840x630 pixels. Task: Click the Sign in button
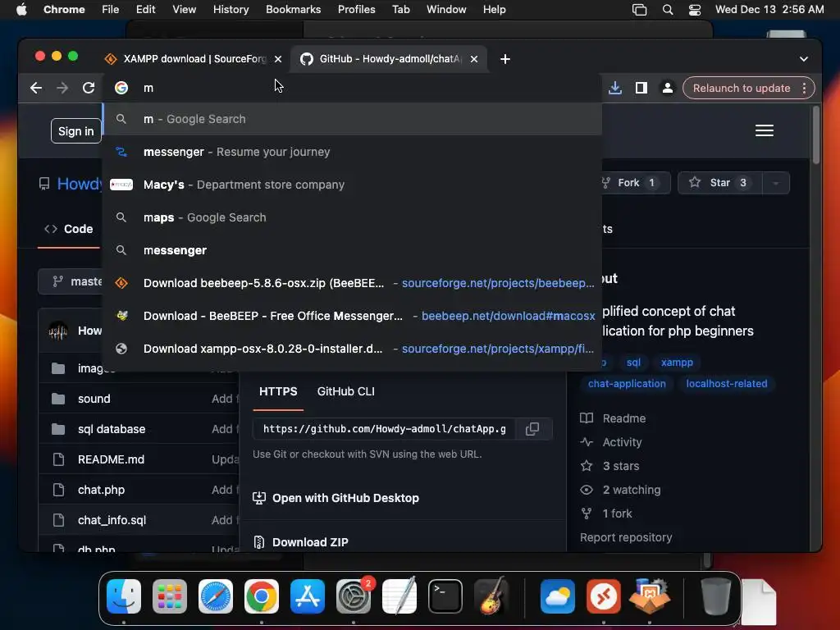[x=76, y=131]
